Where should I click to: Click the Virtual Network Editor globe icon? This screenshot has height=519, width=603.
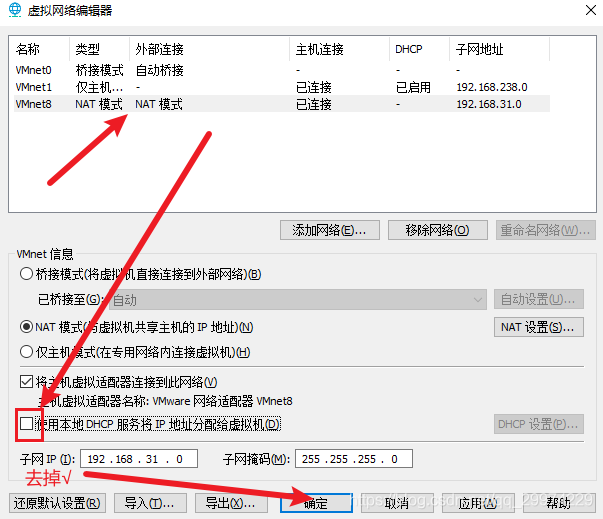tap(15, 10)
